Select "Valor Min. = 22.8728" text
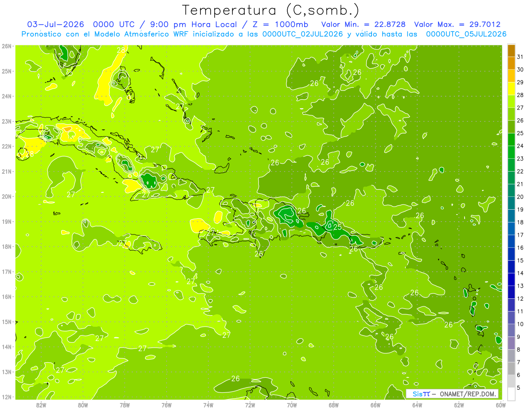This screenshot has height=411, width=532. (x=364, y=24)
